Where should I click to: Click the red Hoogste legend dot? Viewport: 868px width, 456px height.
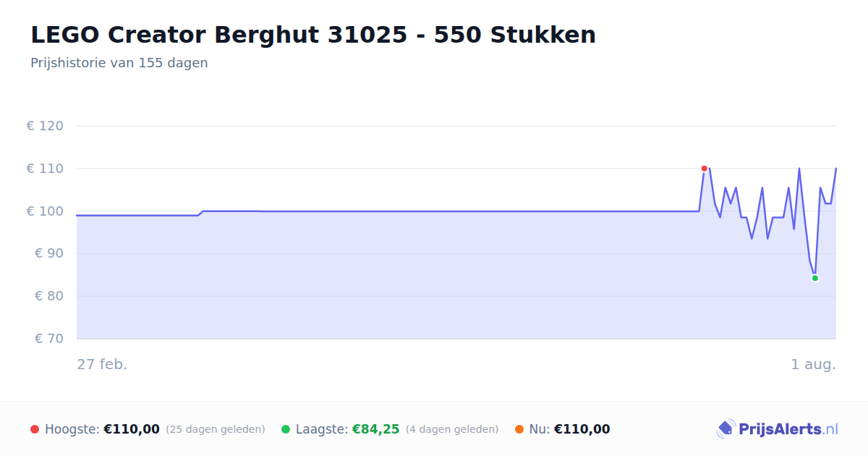(35, 429)
